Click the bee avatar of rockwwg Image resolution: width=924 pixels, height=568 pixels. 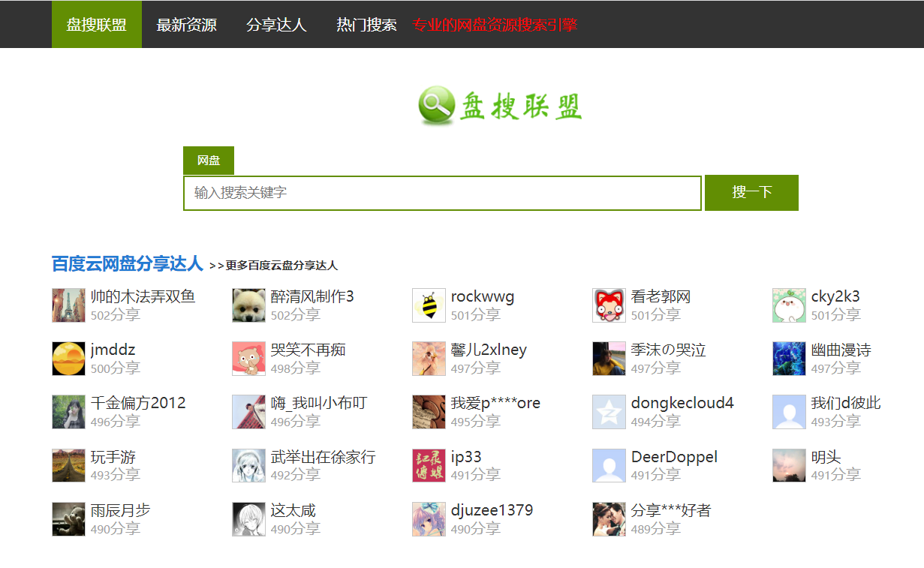(x=429, y=305)
